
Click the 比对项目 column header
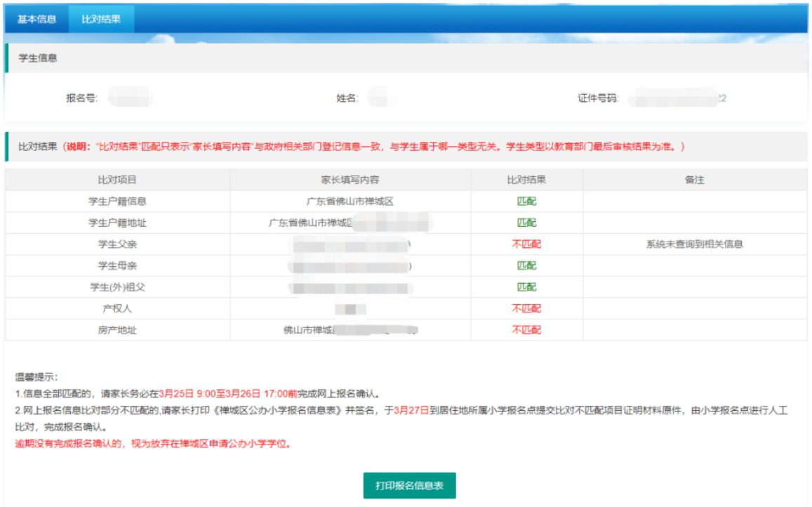(117, 180)
